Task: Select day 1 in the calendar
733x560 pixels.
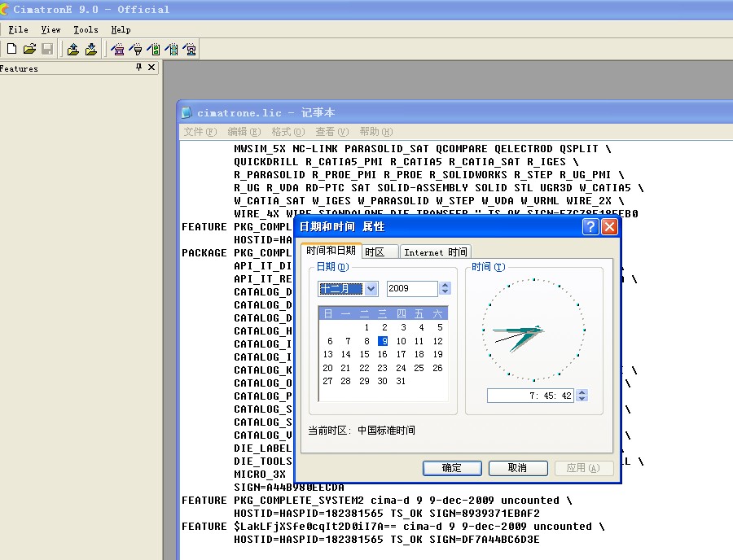Action: tap(366, 327)
